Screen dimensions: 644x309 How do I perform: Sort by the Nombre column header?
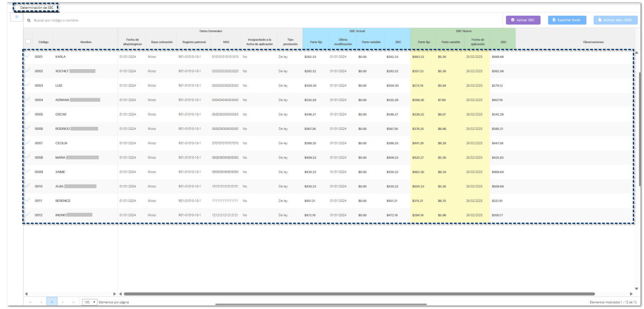[x=86, y=42]
